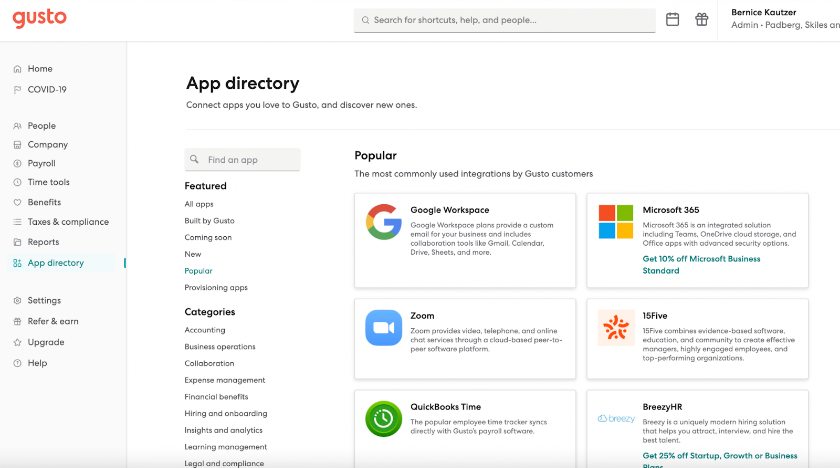Select the Popular featured filter
This screenshot has width=840, height=468.
[198, 271]
